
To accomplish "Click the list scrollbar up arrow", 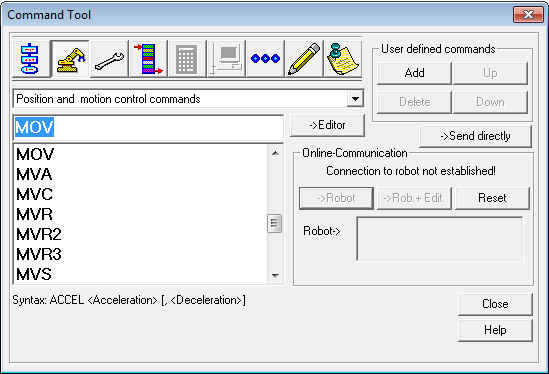I will click(275, 153).
